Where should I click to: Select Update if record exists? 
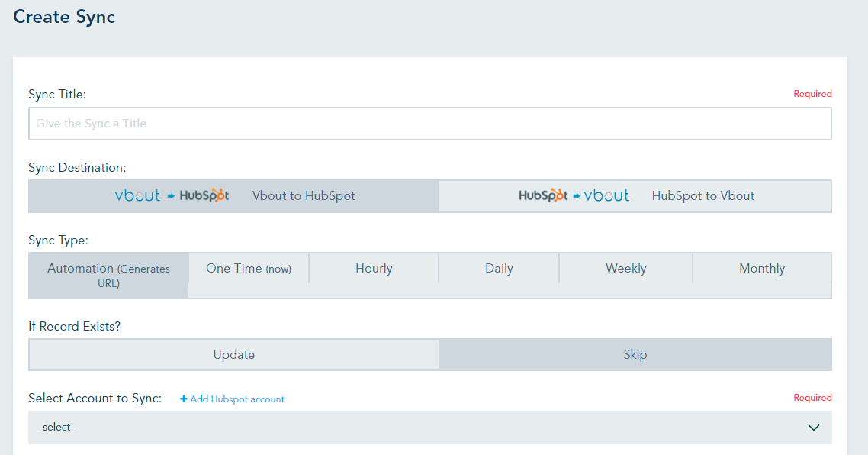pyautogui.click(x=233, y=355)
